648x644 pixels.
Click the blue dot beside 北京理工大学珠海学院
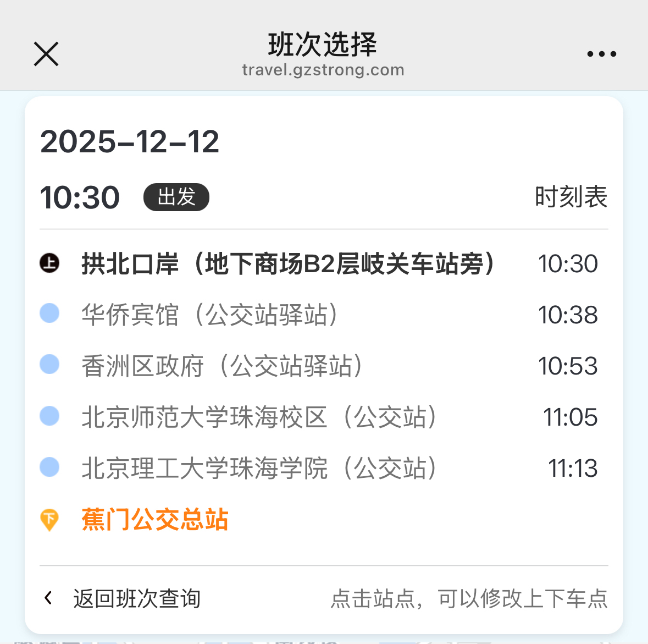pos(49,467)
